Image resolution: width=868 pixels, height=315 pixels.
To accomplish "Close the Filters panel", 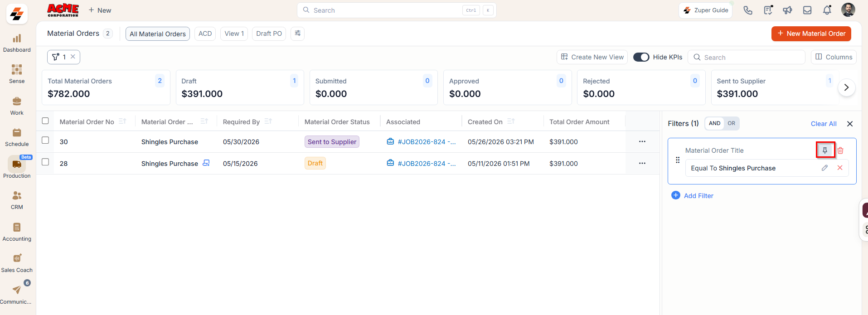I will pyautogui.click(x=850, y=124).
